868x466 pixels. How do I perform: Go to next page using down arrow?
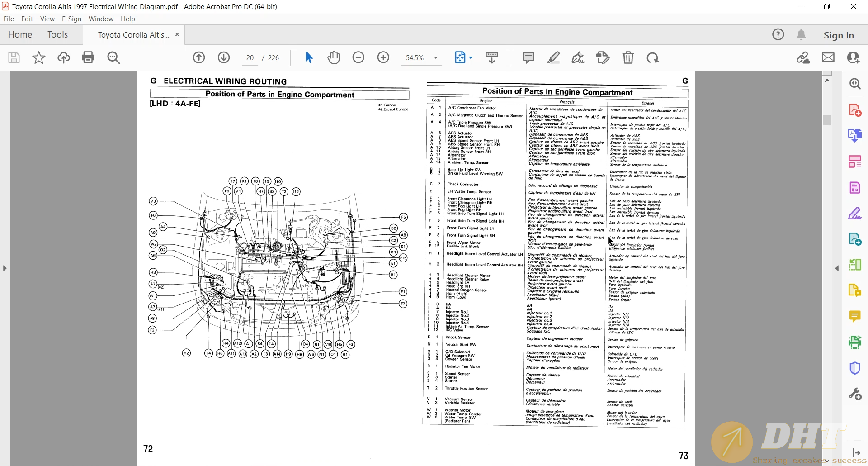tap(224, 57)
